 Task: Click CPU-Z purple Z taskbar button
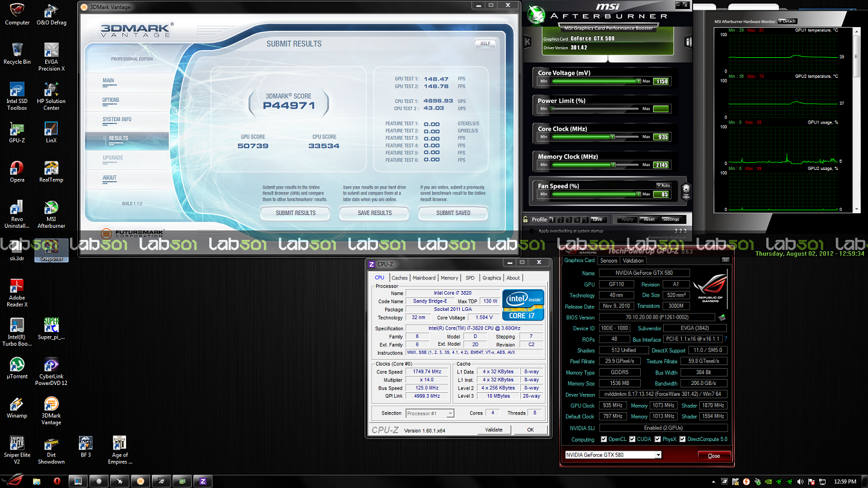[x=203, y=481]
